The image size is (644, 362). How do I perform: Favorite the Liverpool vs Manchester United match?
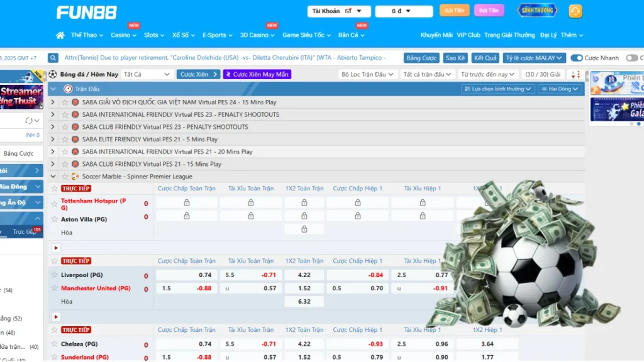[x=55, y=261]
